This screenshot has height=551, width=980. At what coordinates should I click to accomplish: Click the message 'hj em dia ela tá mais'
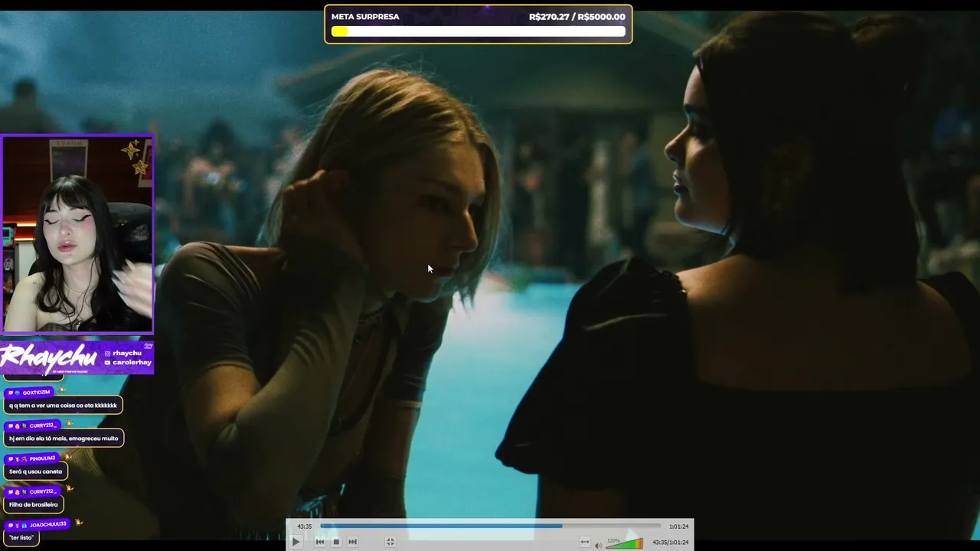pyautogui.click(x=64, y=439)
